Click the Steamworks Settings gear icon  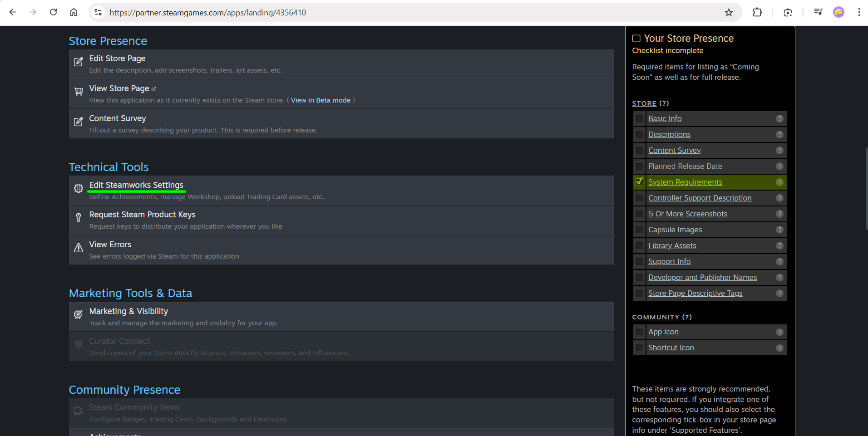point(79,188)
